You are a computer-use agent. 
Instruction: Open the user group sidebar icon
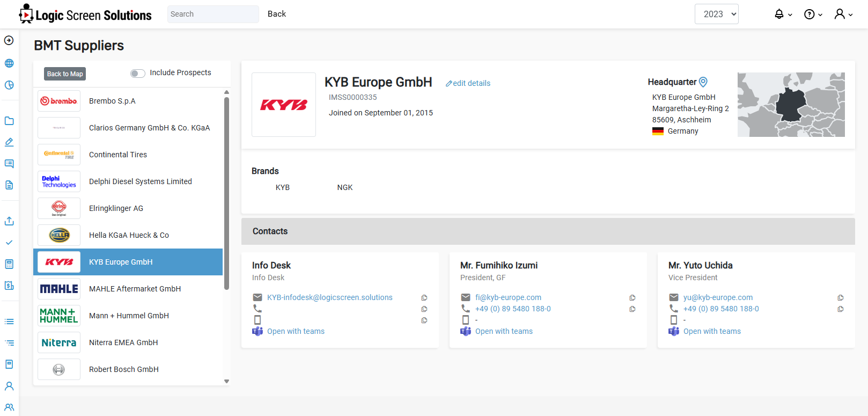[x=9, y=407]
